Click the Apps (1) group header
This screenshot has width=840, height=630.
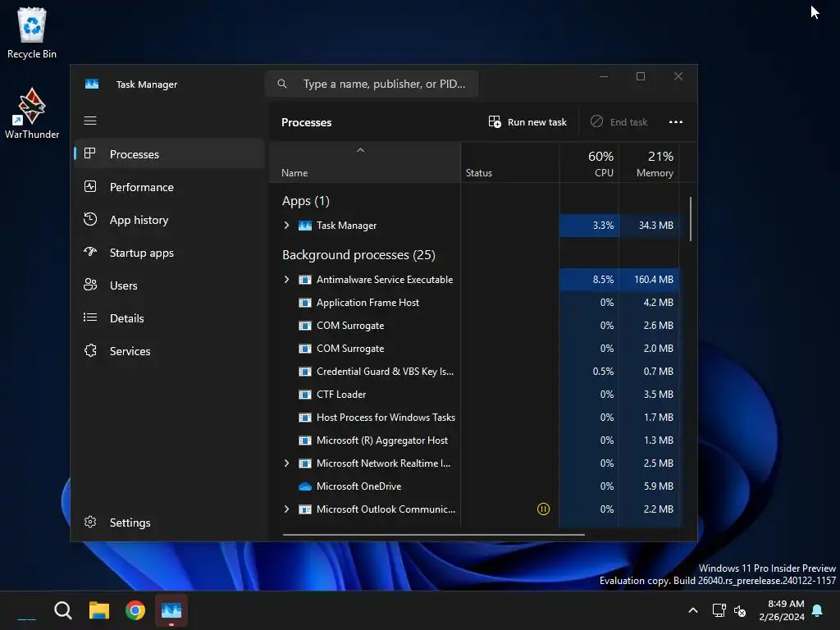click(x=305, y=201)
